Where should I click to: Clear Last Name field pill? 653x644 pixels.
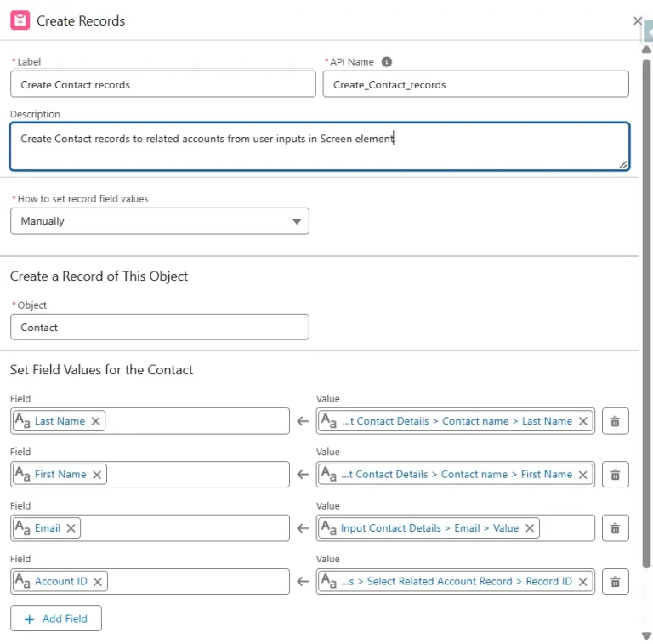click(96, 421)
